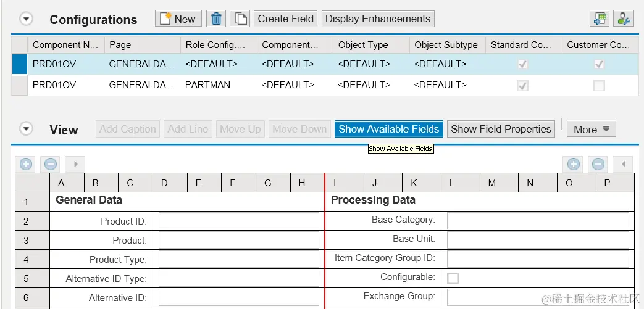
Task: Click Product input field
Action: (238, 240)
